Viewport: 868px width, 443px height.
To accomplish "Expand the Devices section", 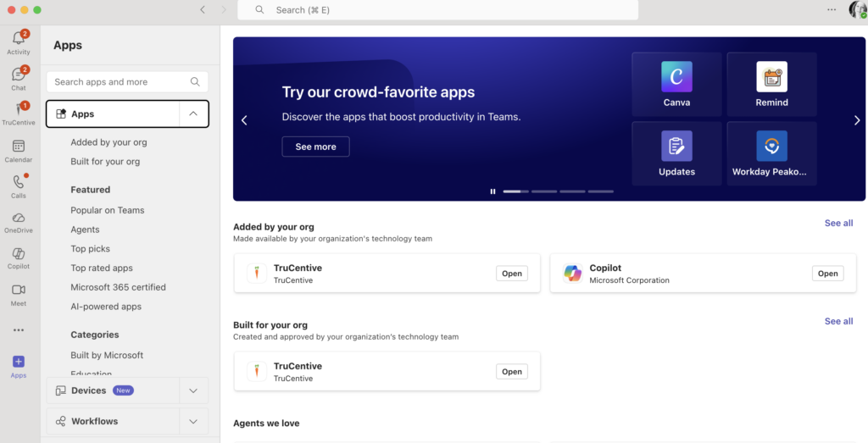I will 193,390.
